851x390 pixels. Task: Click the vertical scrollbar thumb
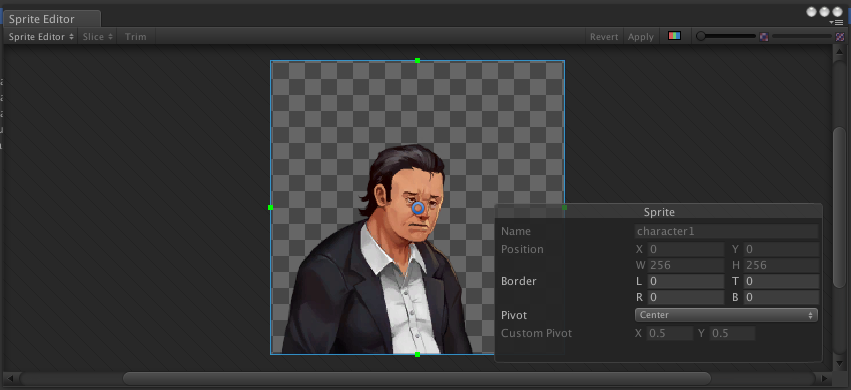(839, 207)
